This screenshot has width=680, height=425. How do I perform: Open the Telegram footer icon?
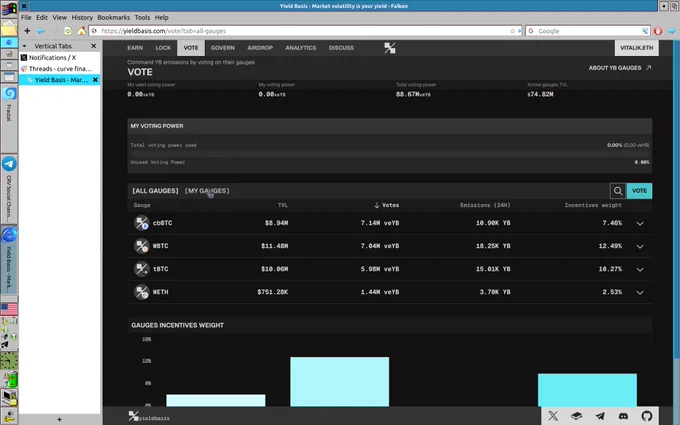tap(600, 416)
